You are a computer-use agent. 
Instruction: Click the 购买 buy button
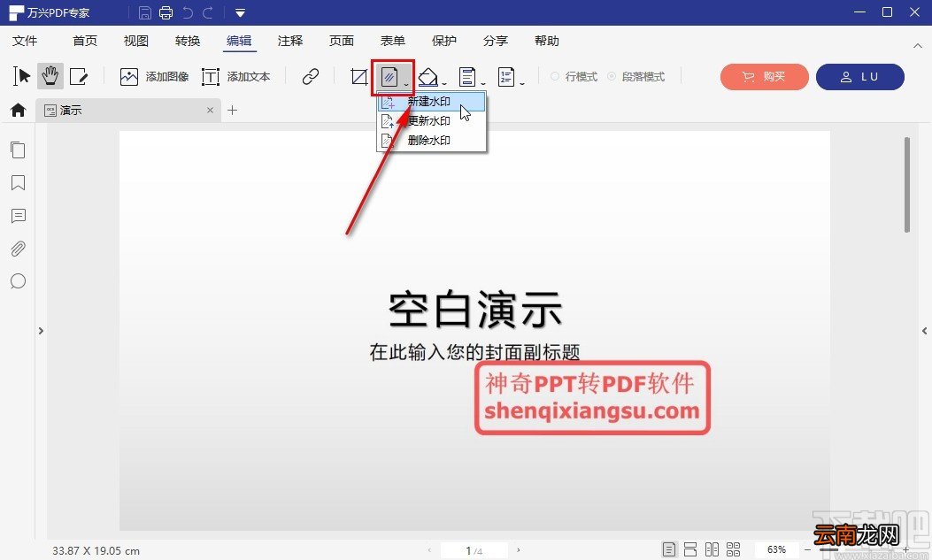tap(765, 77)
